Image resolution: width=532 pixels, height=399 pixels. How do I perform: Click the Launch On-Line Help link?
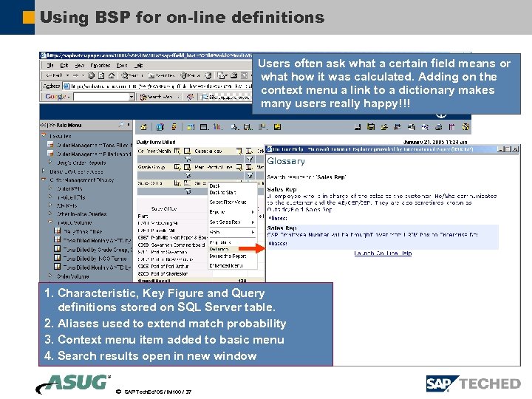tap(383, 253)
